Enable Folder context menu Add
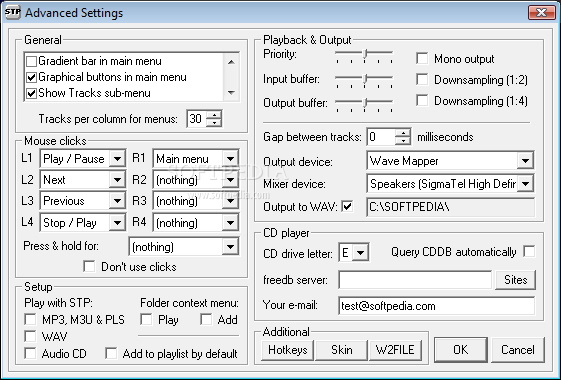Image resolution: width=561 pixels, height=380 pixels. coord(206,319)
